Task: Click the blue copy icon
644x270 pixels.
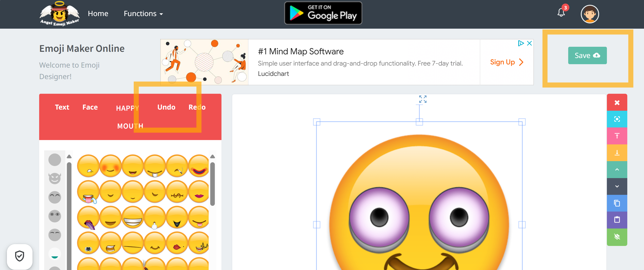Action: click(617, 203)
